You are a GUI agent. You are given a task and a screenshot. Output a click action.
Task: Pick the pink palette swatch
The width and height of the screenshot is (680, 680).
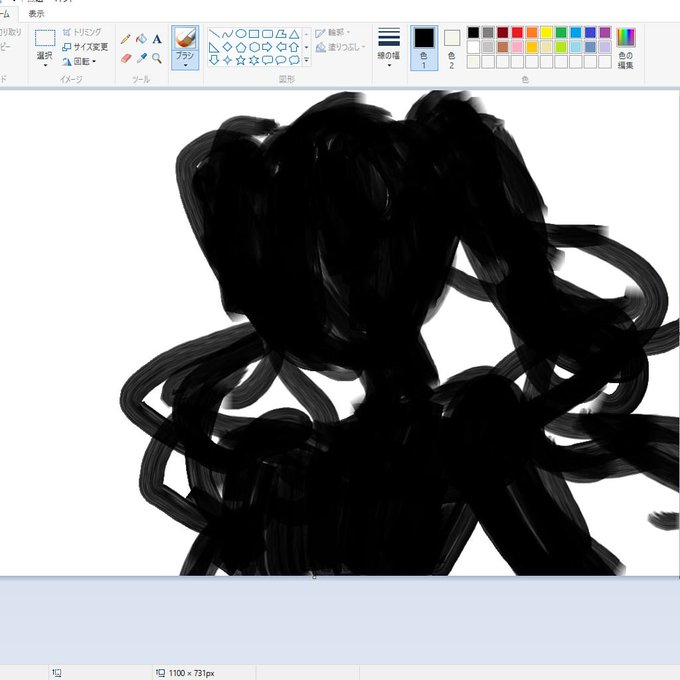[517, 47]
